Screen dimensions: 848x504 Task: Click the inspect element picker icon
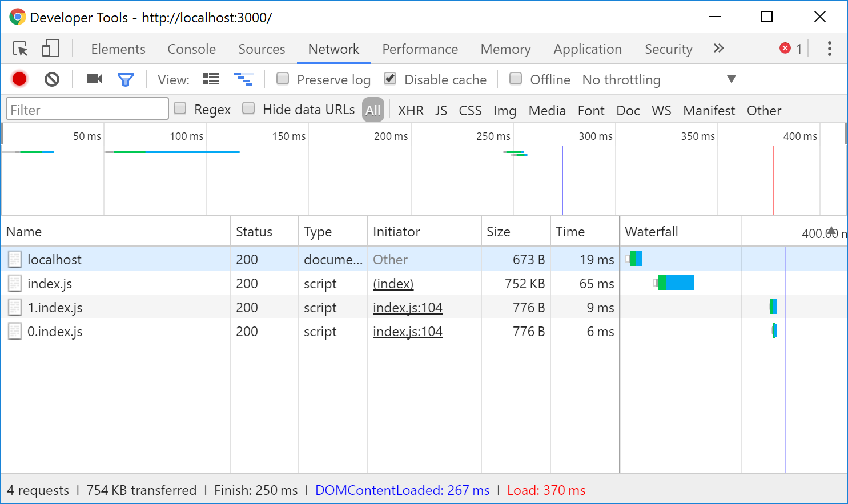[21, 49]
